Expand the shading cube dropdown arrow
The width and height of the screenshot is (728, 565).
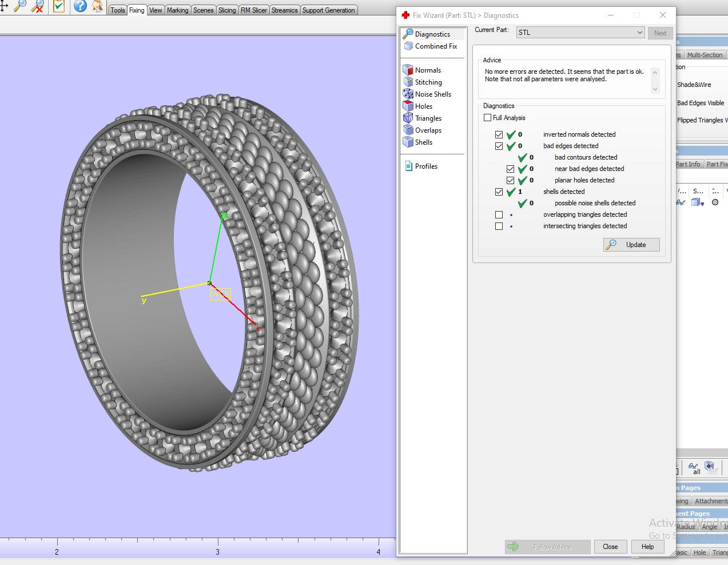702,203
